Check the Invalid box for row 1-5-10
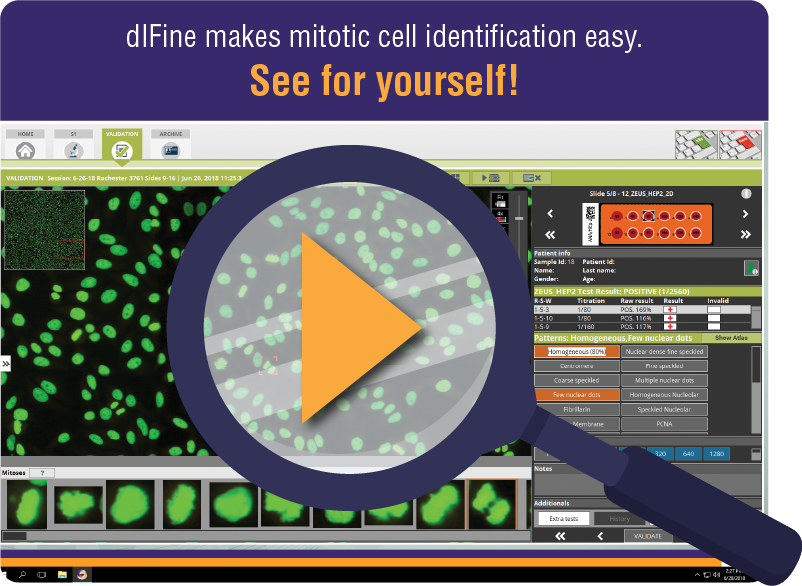 click(x=714, y=318)
